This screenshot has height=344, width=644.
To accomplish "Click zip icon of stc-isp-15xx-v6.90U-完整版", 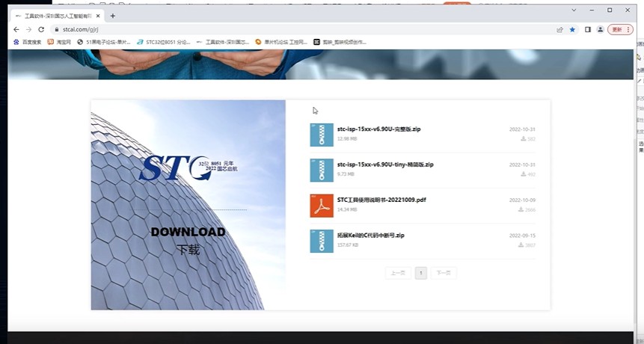I will tap(322, 135).
